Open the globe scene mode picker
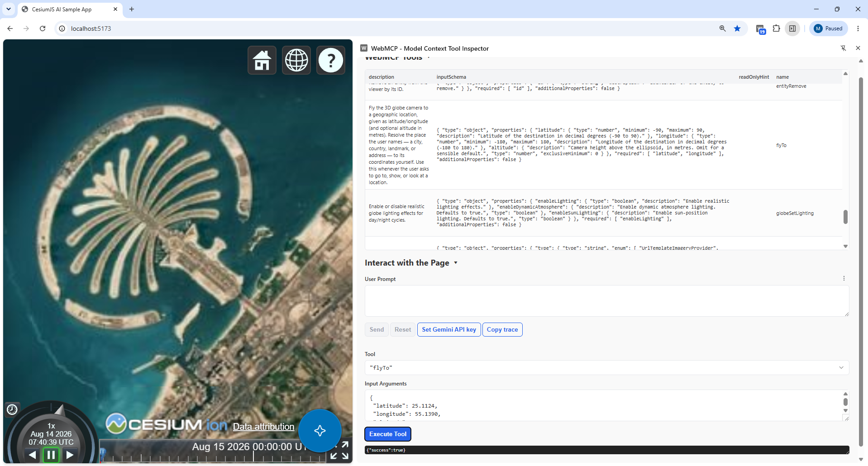 coord(296,60)
